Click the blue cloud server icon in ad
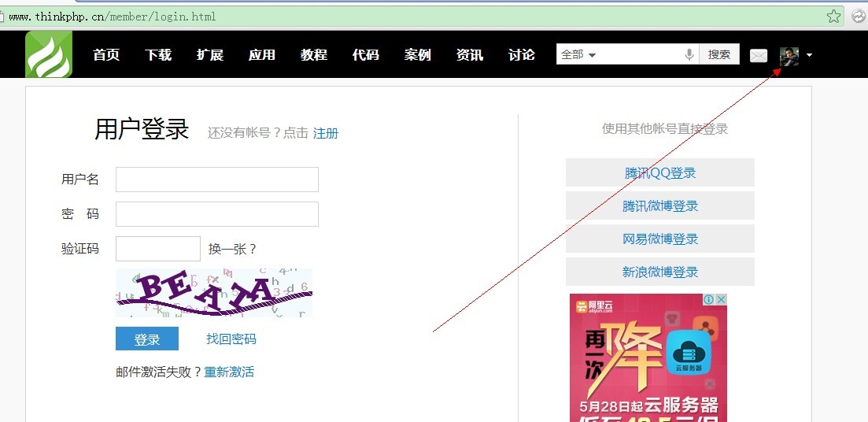 690,352
